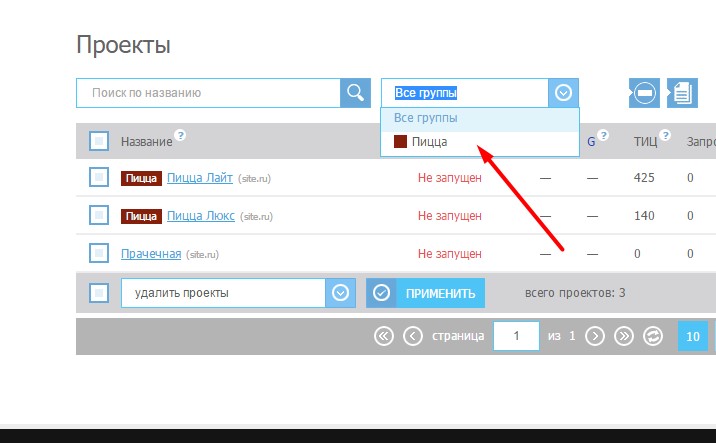Click ТИЦ value 425

[644, 177]
